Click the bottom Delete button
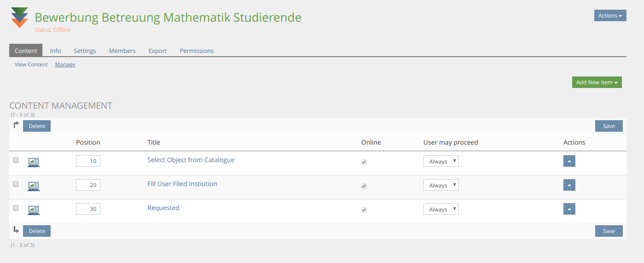The height and width of the screenshot is (263, 644). (37, 231)
